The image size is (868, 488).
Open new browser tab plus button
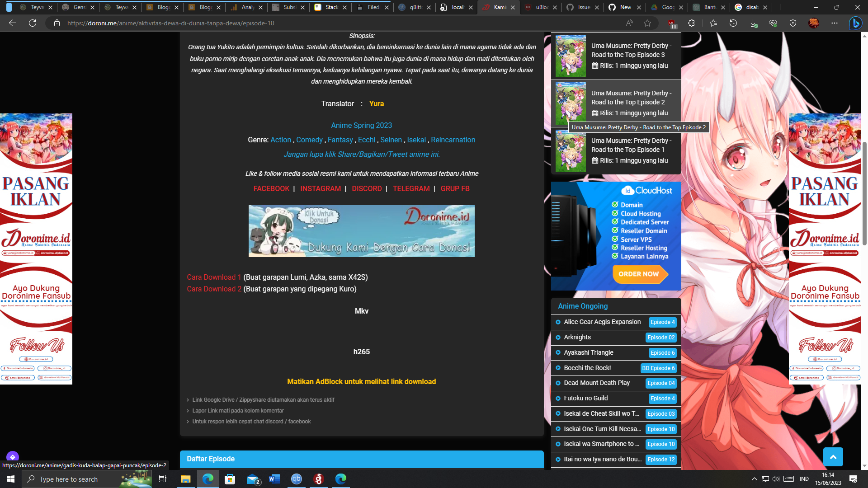pos(780,7)
